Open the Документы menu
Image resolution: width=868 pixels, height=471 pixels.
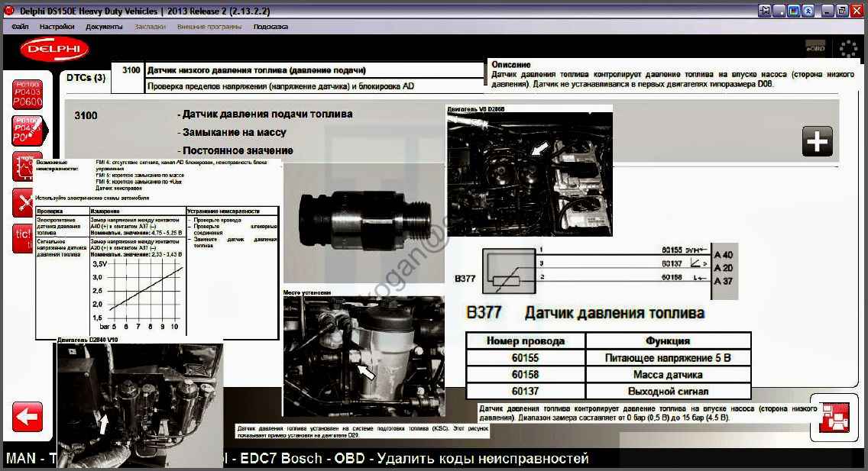[x=104, y=27]
